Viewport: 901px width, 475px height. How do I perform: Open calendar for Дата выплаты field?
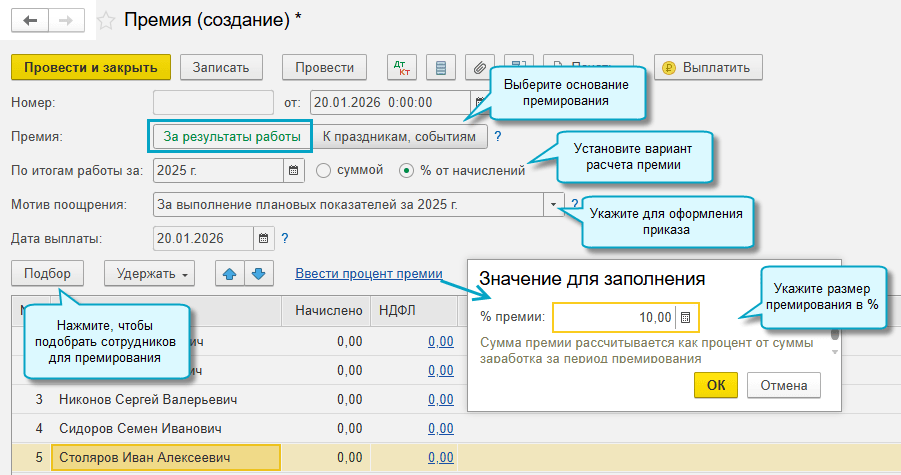[x=264, y=238]
